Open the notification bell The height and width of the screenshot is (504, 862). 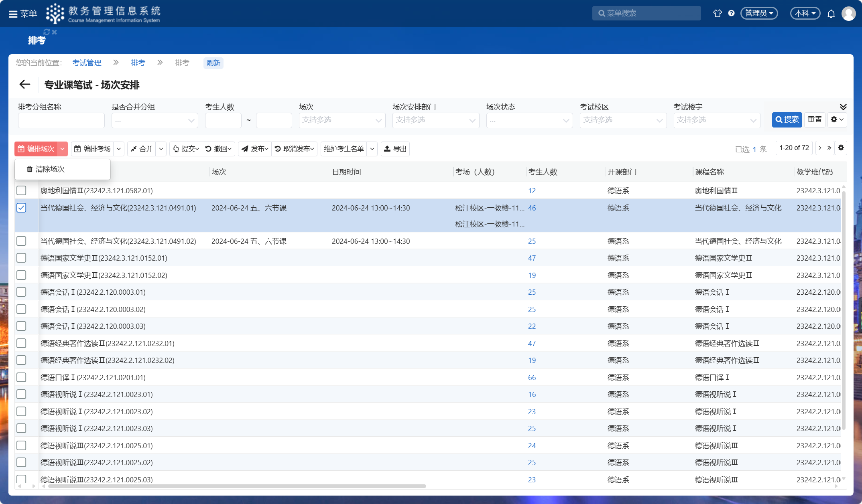(x=831, y=14)
